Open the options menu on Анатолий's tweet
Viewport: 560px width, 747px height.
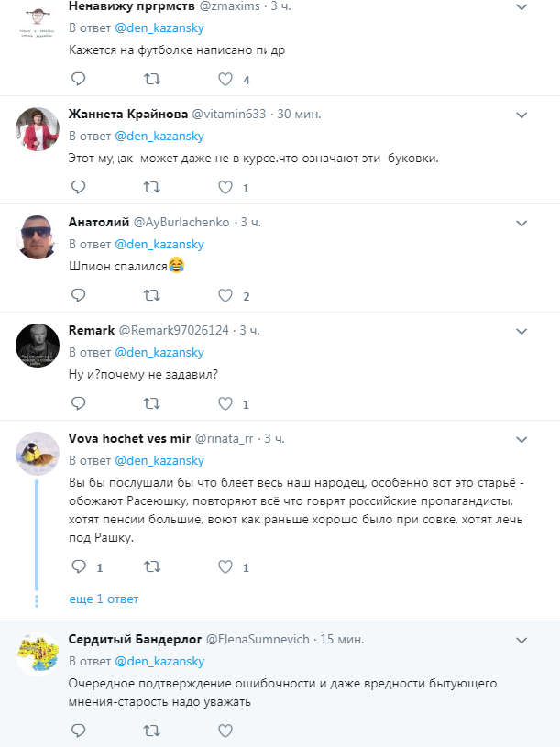[522, 223]
